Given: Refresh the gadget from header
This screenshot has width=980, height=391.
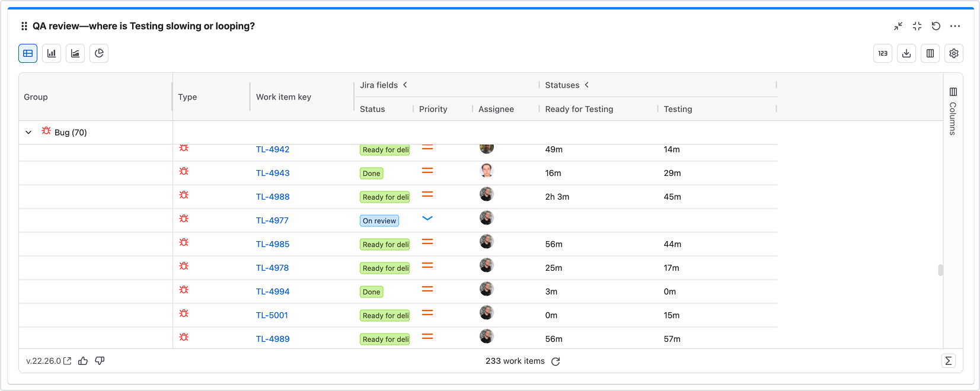Looking at the screenshot, I should [x=936, y=26].
